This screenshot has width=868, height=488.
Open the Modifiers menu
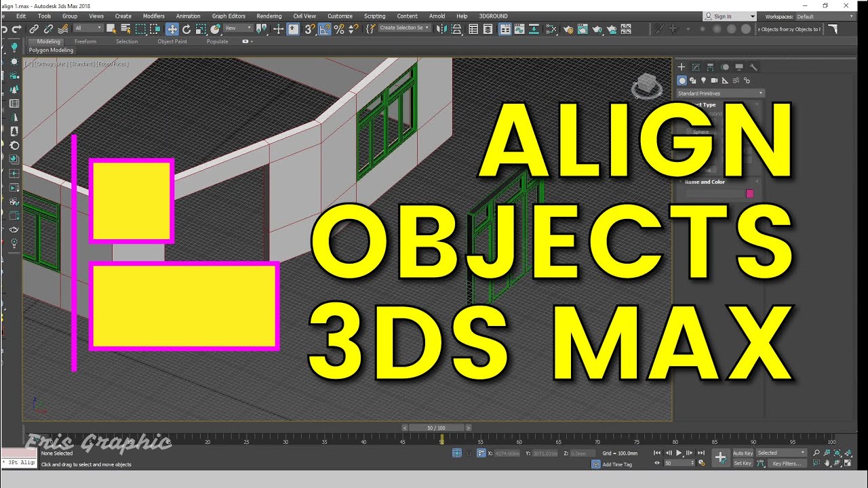(x=153, y=16)
